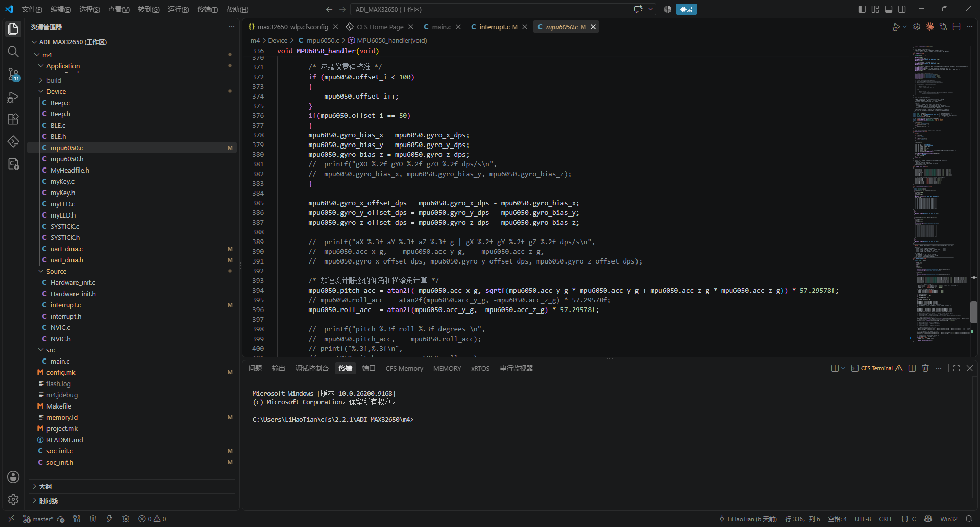Click the trash icon to kill terminal
The width and height of the screenshot is (980, 527).
(925, 368)
